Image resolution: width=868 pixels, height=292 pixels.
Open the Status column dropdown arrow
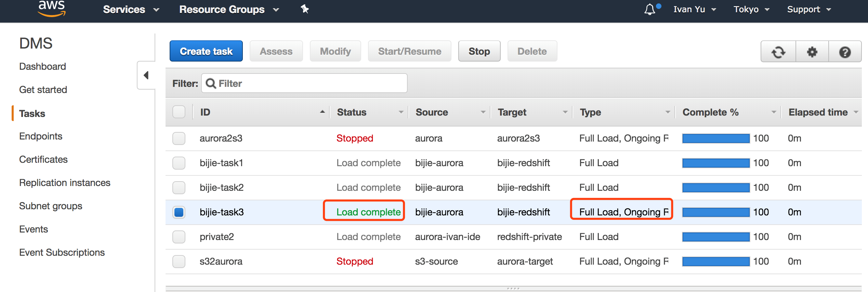[401, 112]
